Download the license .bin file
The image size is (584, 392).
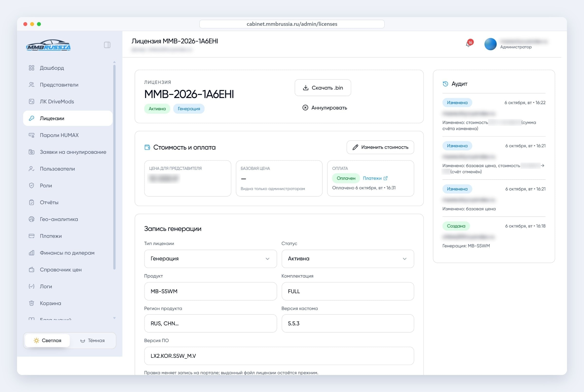click(x=323, y=88)
